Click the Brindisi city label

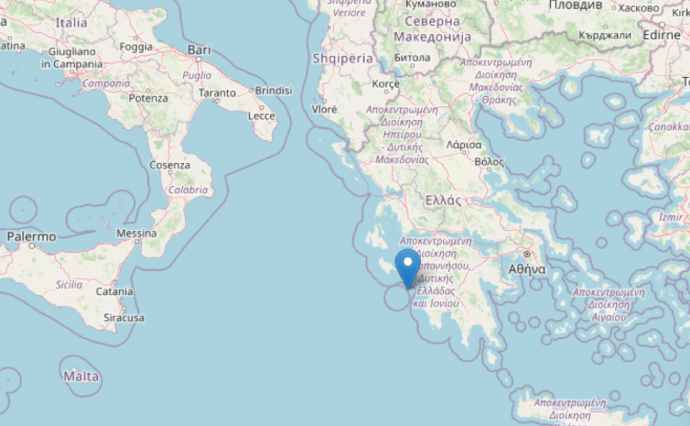point(273,91)
